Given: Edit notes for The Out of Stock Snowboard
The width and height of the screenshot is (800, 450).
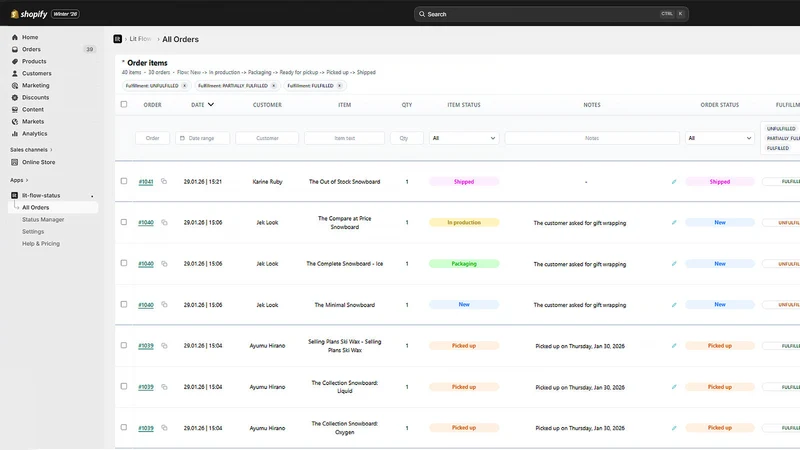Looking at the screenshot, I should pyautogui.click(x=674, y=182).
